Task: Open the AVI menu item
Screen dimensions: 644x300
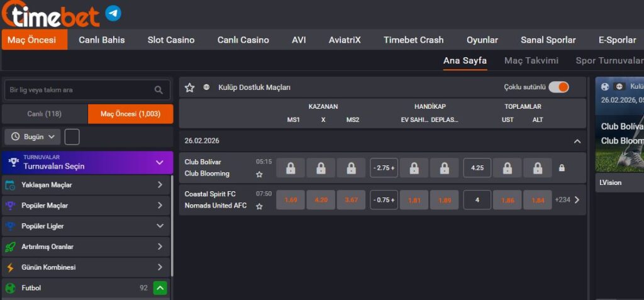Action: [x=299, y=40]
